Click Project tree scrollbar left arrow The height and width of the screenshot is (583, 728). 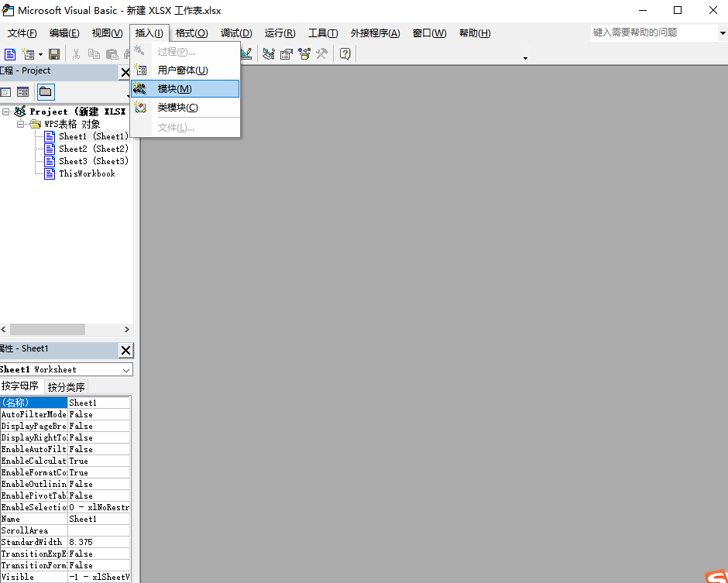[x=4, y=330]
